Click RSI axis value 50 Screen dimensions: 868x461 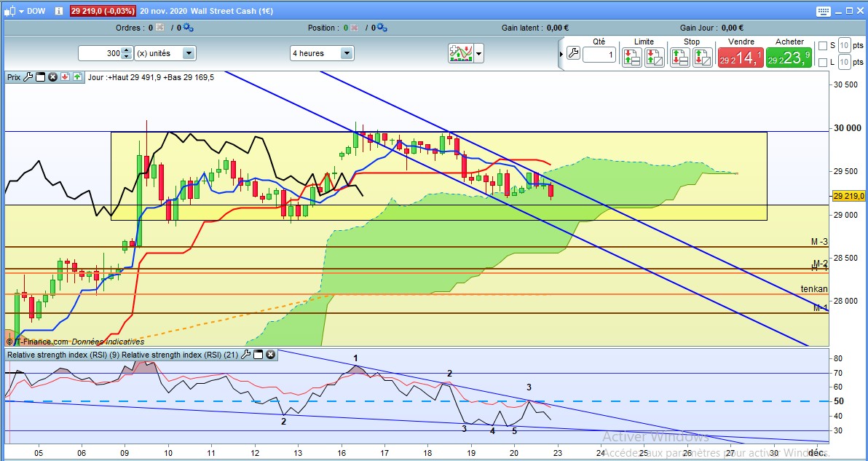coord(839,401)
